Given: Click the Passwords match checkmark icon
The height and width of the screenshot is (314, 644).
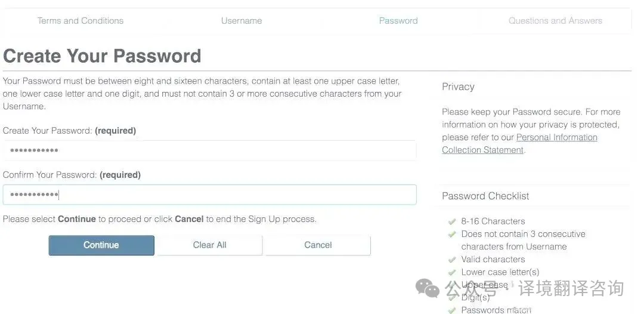Looking at the screenshot, I should click(452, 310).
